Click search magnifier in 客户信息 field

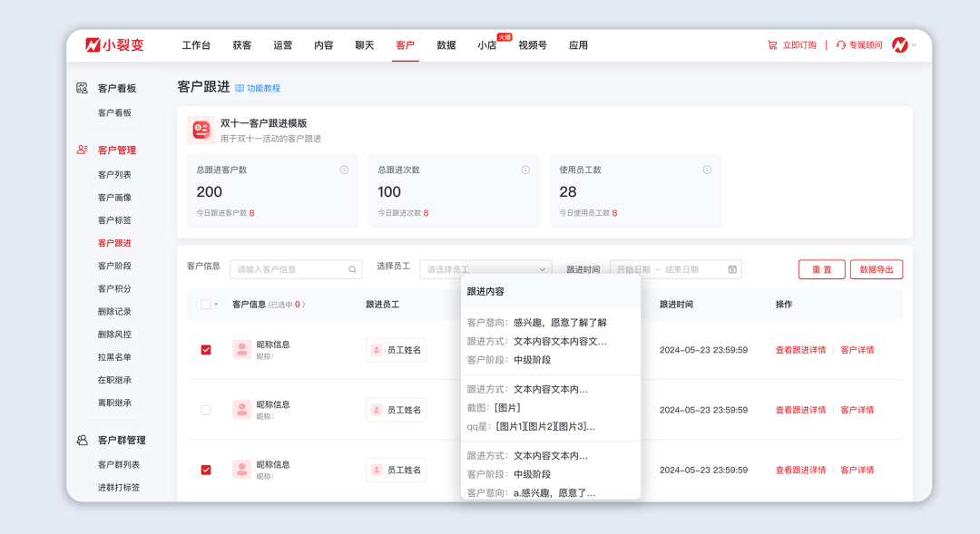click(x=352, y=269)
